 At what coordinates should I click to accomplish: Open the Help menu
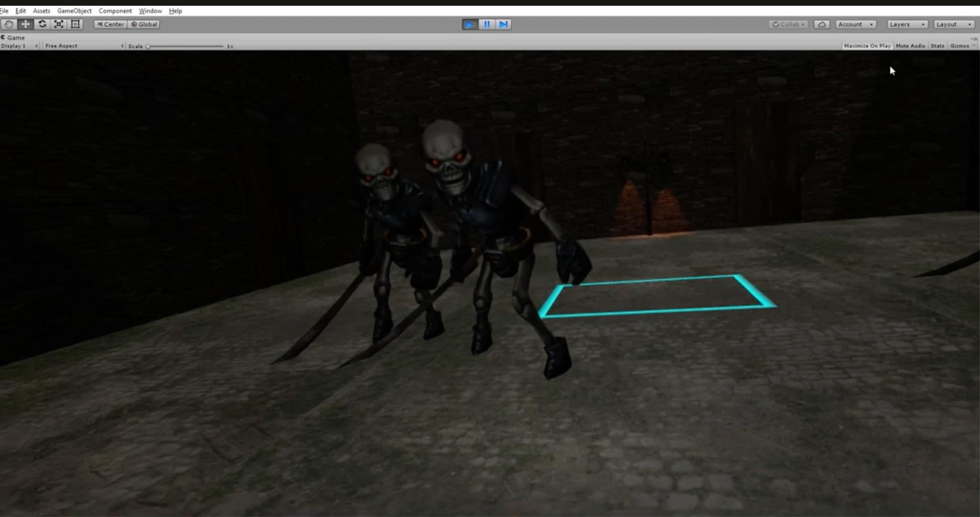(x=176, y=11)
